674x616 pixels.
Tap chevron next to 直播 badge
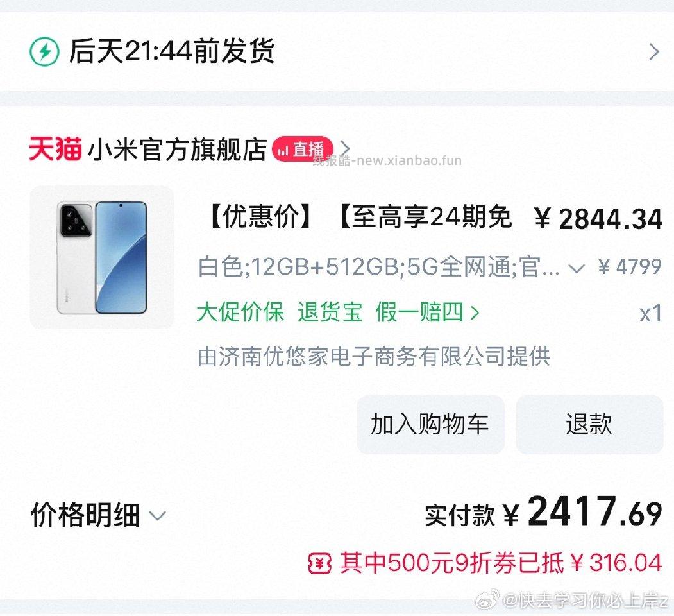[345, 148]
